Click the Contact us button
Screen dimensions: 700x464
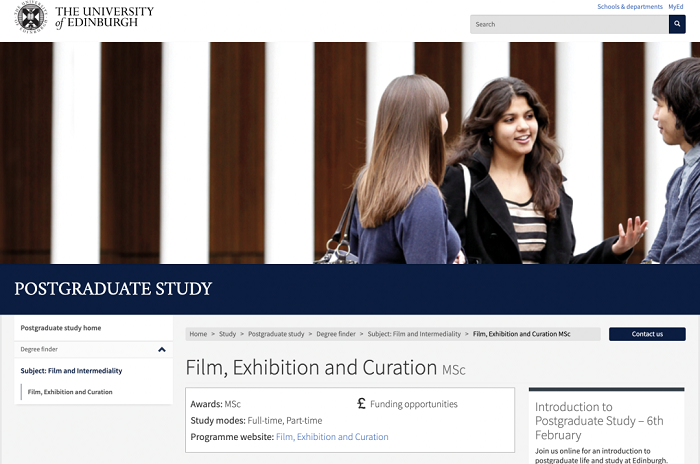coord(647,334)
